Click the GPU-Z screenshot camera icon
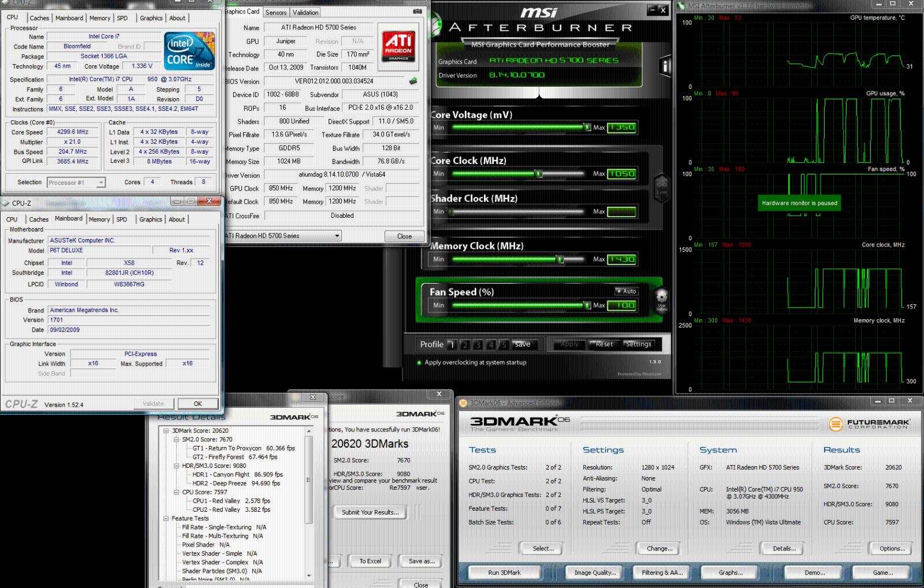 point(418,12)
